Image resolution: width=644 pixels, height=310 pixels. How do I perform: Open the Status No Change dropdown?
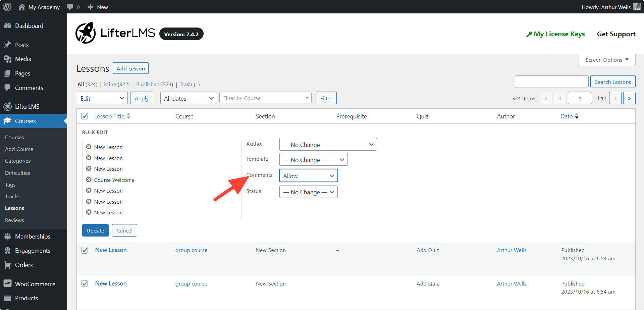click(x=308, y=192)
